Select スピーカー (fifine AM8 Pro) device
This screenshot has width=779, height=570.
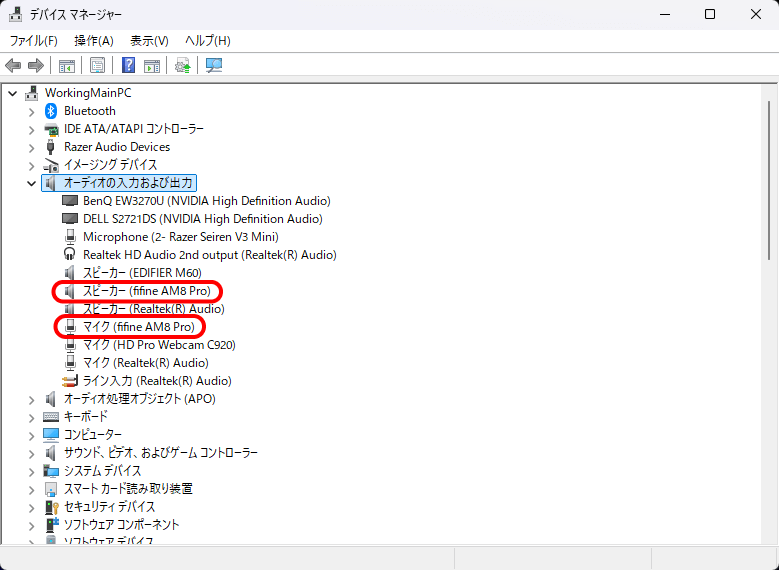tap(146, 291)
